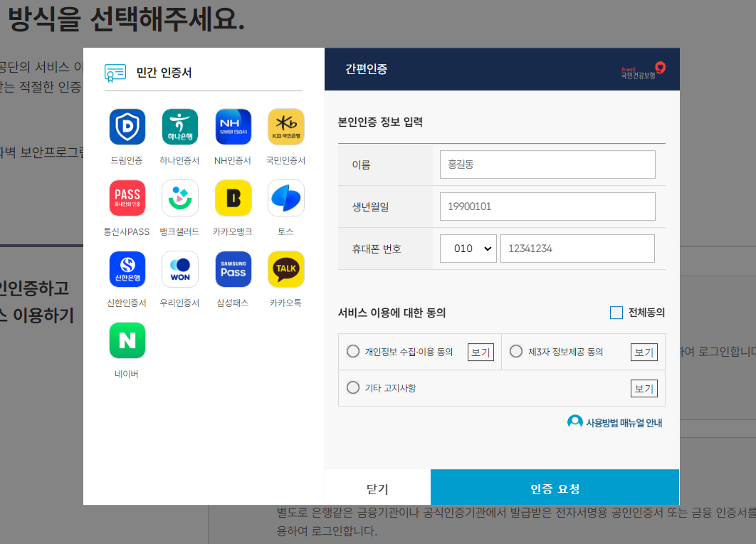Choose the 토스 icon
Screen dimensions: 756x544
[286, 198]
